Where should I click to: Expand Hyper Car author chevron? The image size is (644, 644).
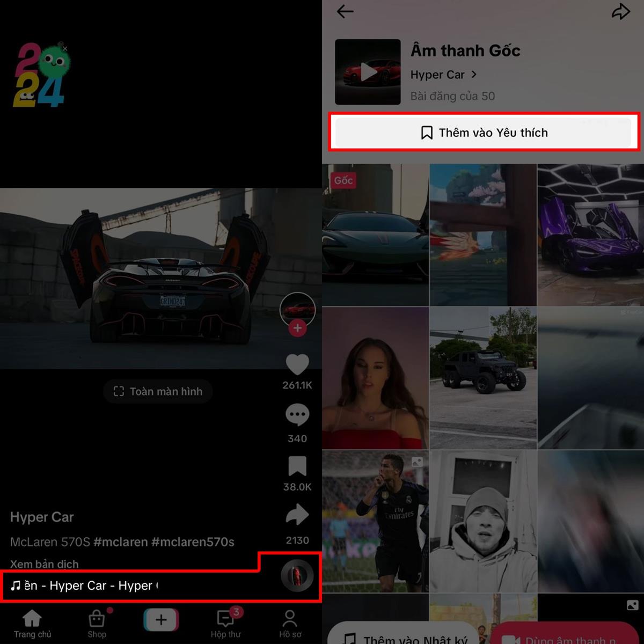click(474, 75)
